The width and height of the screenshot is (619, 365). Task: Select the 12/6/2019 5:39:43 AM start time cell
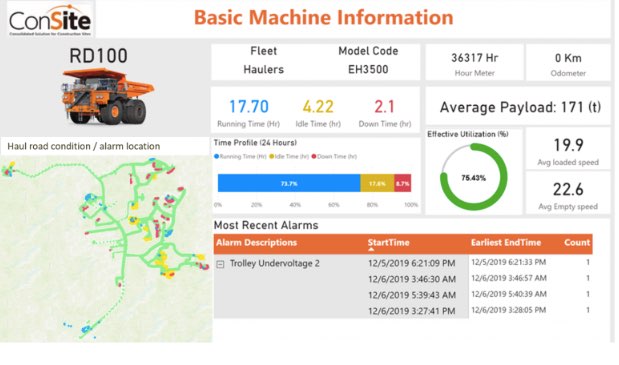(x=412, y=295)
